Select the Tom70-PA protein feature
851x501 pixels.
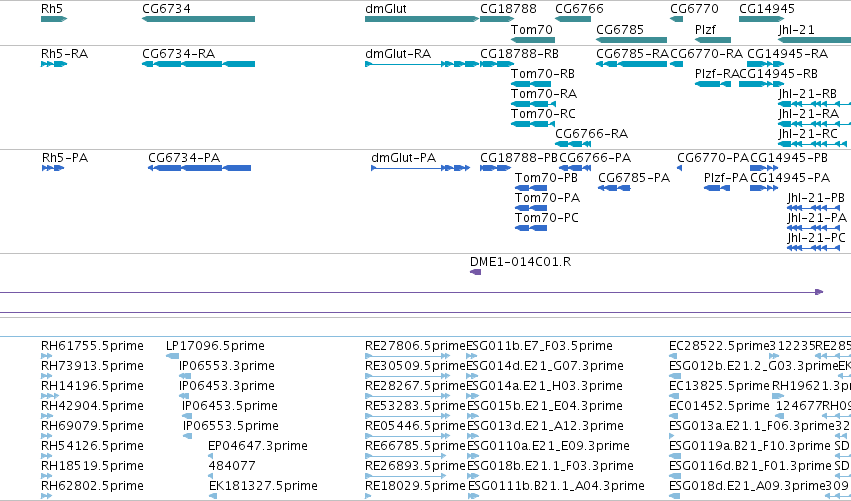tap(531, 208)
